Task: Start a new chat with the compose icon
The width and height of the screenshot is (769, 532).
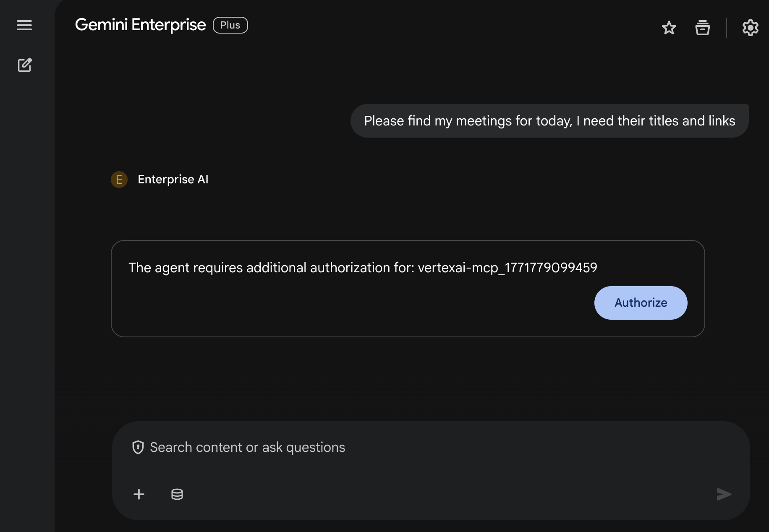Action: [x=25, y=65]
